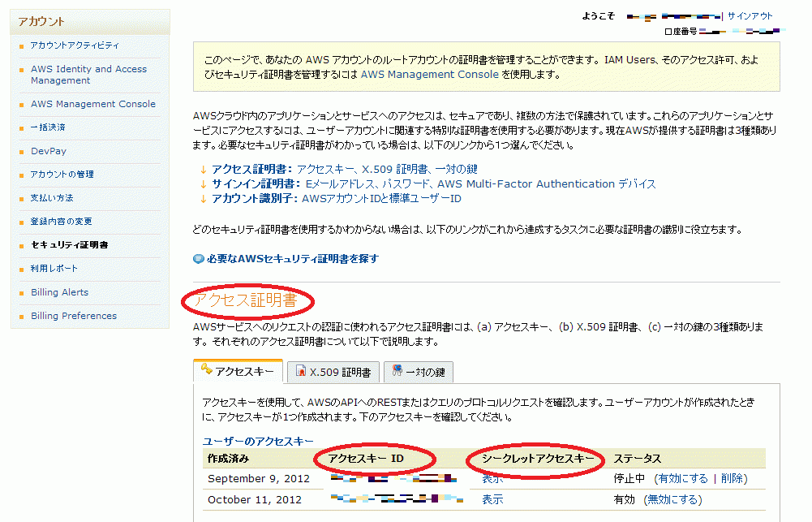Choose 登録内容の変更 in the sidebar
812x522 pixels.
(x=61, y=222)
